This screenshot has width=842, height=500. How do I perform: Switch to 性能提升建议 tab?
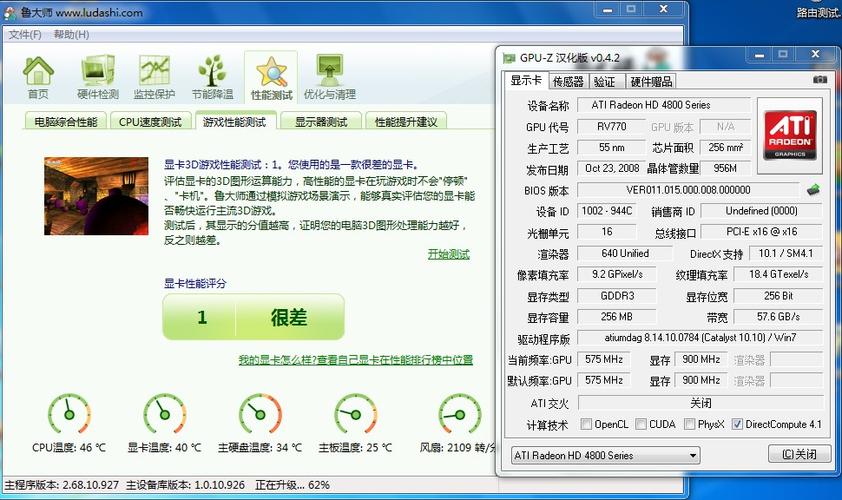406,122
